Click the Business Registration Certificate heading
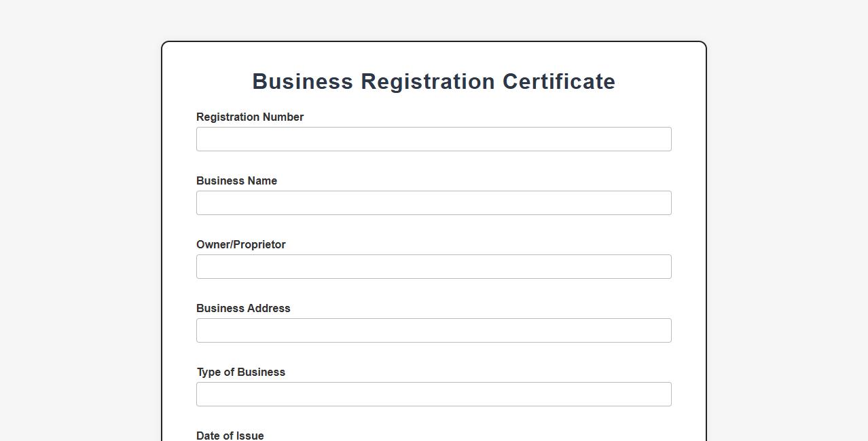Viewport: 868px width, 441px height. point(433,81)
